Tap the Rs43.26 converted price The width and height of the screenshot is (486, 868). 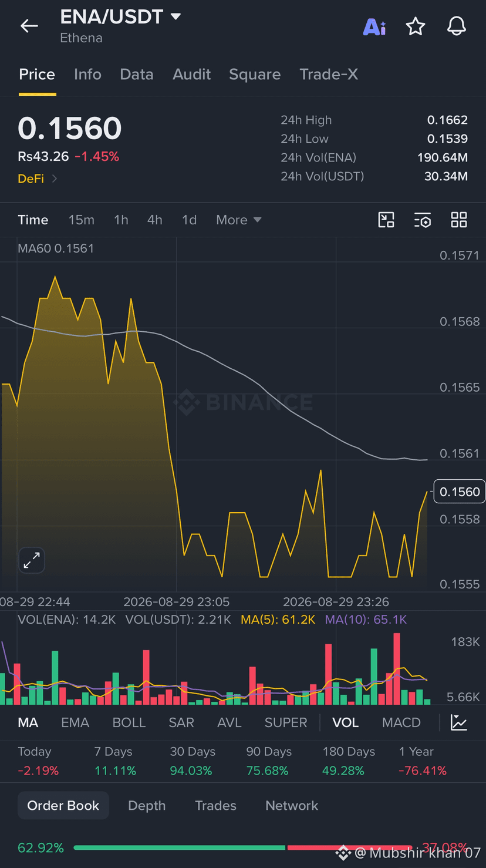pos(43,157)
